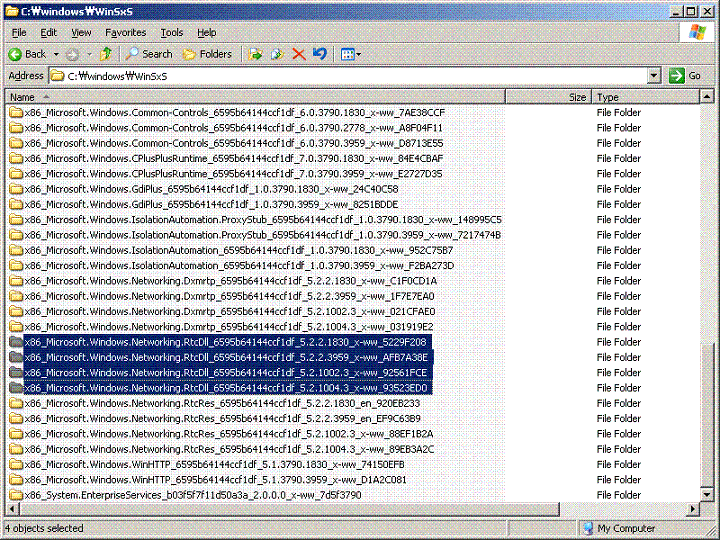Select RtcDll 5.2.2.3959 folder name
The height and width of the screenshot is (540, 720).
226,357
